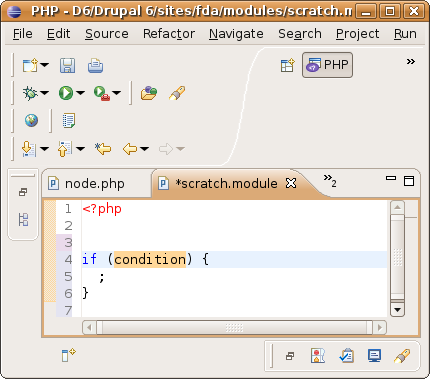Viewport: 430px width, 379px height.
Task: Click the Open Perspective icon
Action: pos(288,65)
